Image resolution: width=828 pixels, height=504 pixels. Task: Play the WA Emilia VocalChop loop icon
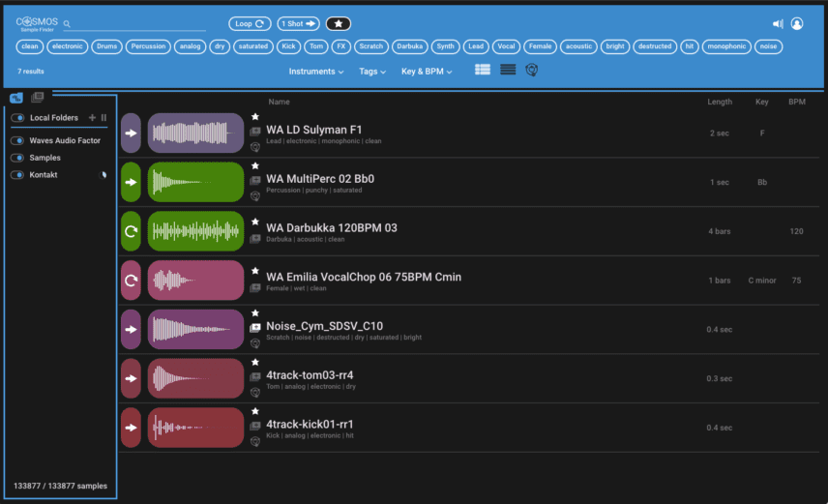click(x=131, y=281)
